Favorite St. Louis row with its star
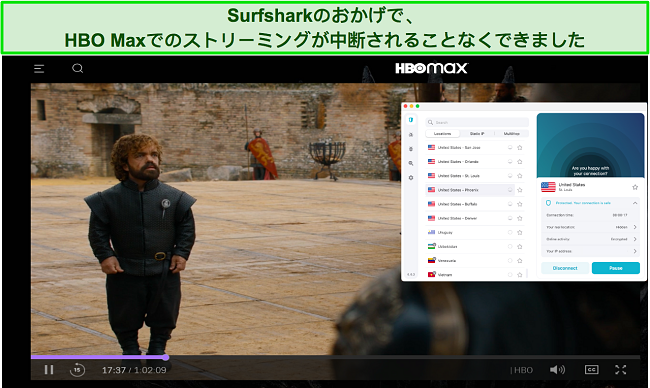 pyautogui.click(x=520, y=176)
